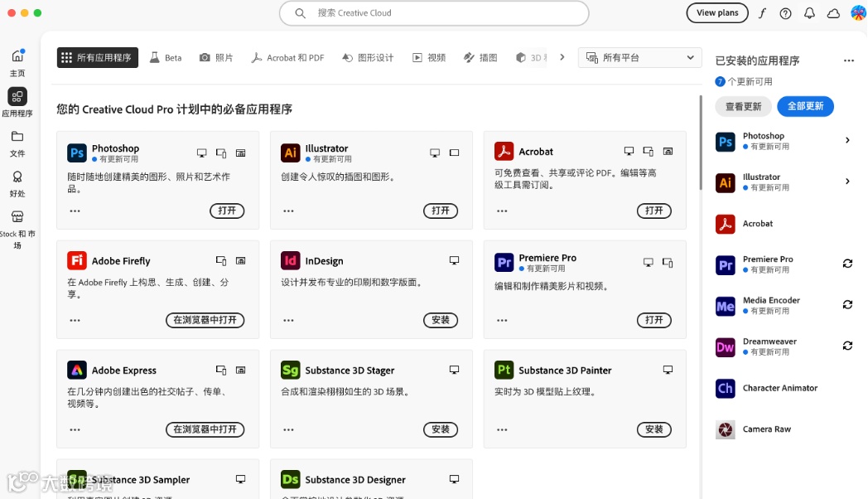Open the user profile avatar
The width and height of the screenshot is (868, 499).
[x=858, y=12]
